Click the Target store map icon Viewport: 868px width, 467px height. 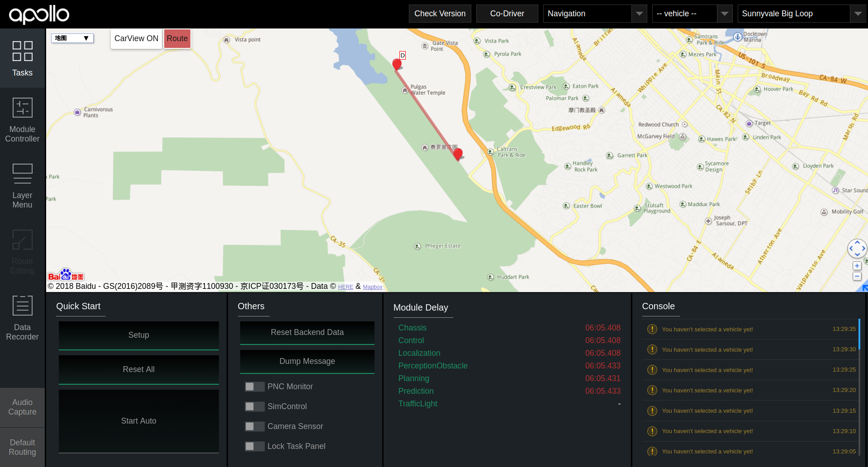(x=749, y=123)
